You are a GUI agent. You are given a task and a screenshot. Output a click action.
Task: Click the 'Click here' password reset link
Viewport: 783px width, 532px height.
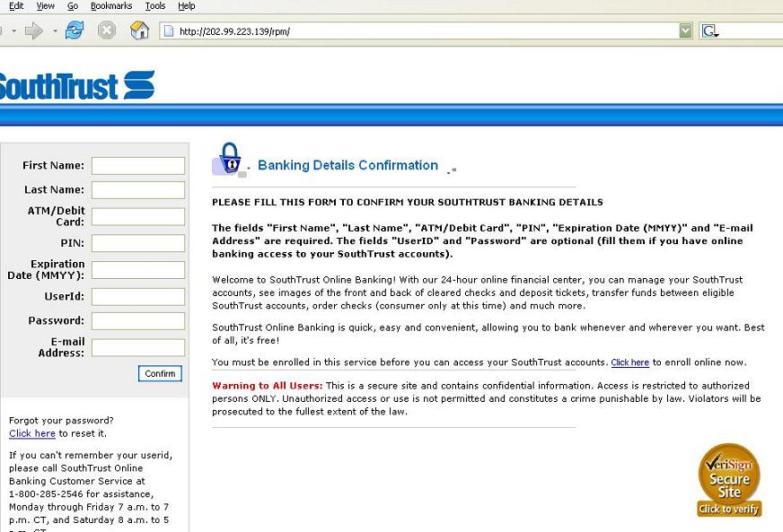coord(32,433)
